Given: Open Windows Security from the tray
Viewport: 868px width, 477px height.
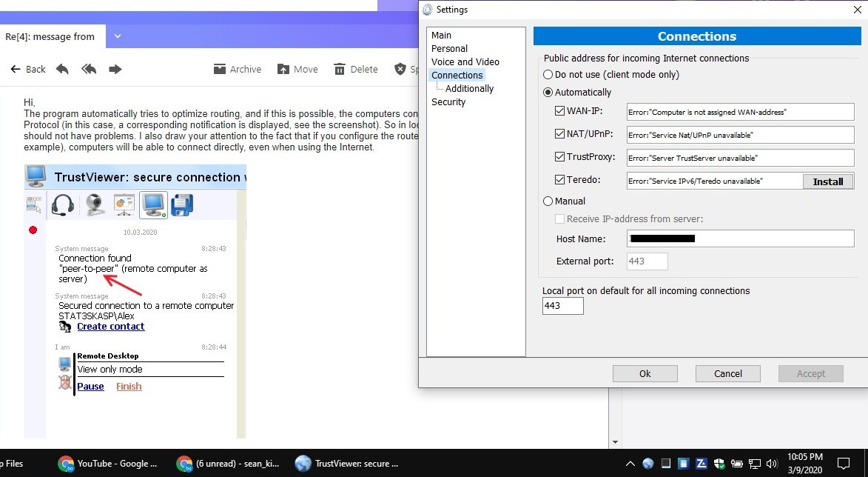Looking at the screenshot, I should (719, 464).
